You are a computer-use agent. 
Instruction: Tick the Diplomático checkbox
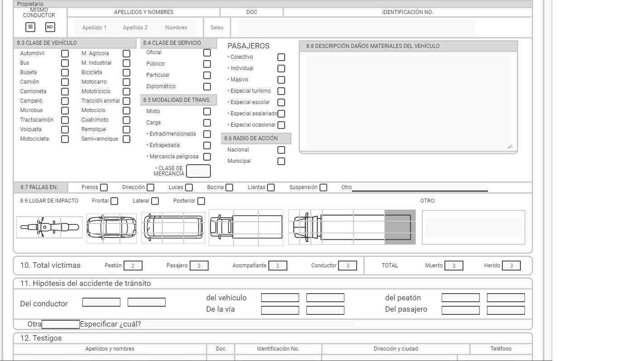click(207, 86)
